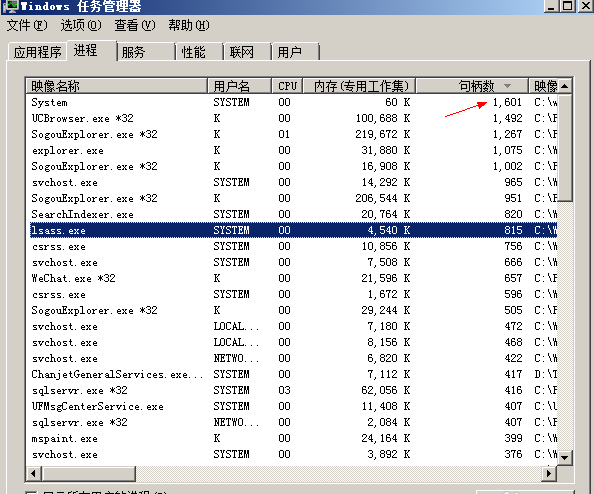The image size is (594, 494).
Task: Click the 100,688 K memory value
Action: click(x=383, y=118)
